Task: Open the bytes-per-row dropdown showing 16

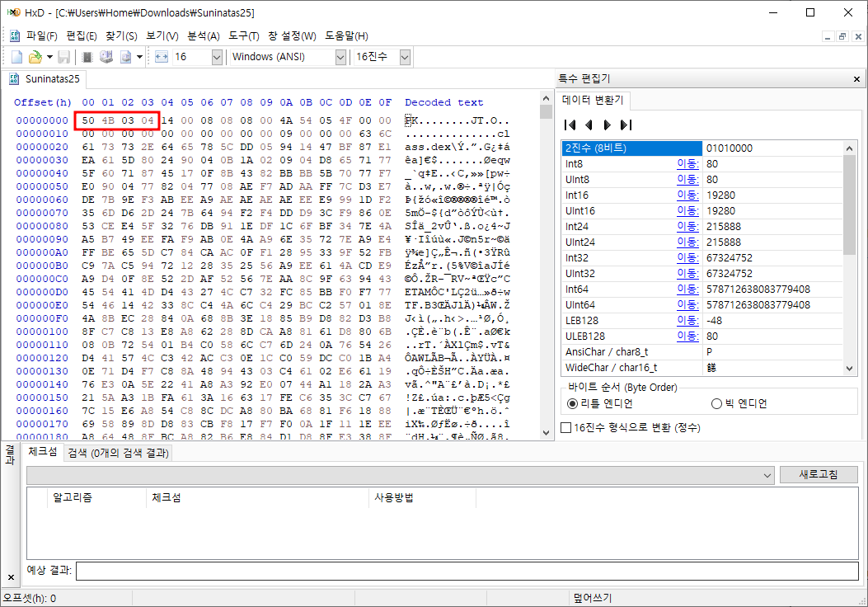Action: [217, 57]
